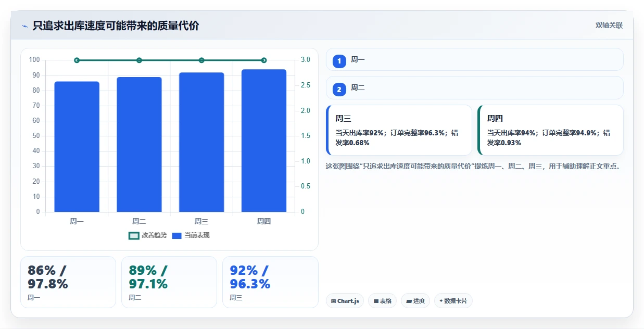The image size is (644, 329).
Task: Click the 周三 bar in chart
Action: tap(201, 142)
